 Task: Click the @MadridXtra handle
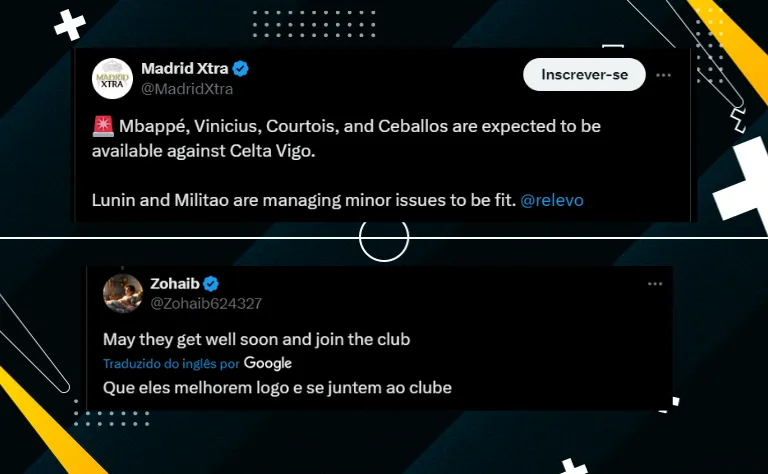(187, 89)
